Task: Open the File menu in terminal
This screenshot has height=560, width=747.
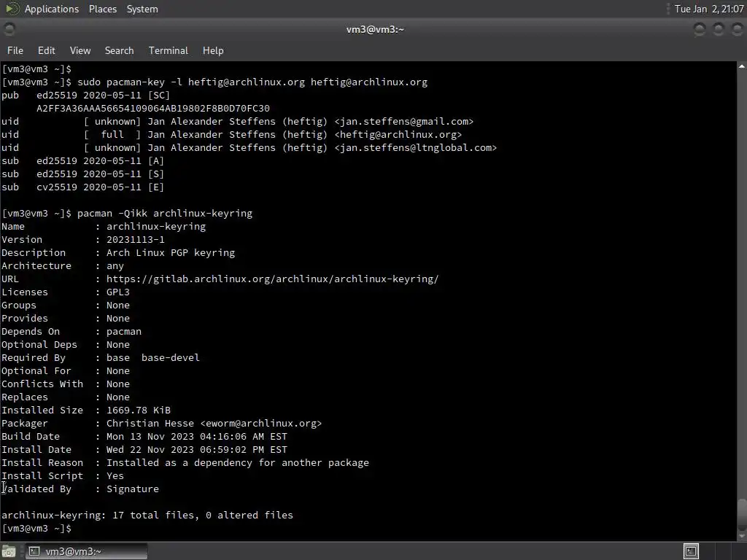Action: (15, 50)
